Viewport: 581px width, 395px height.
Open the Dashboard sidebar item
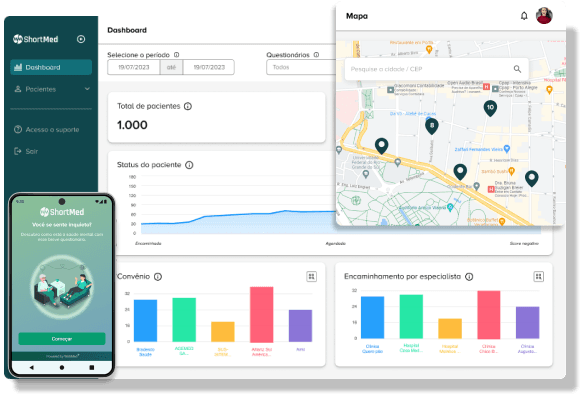[51, 67]
